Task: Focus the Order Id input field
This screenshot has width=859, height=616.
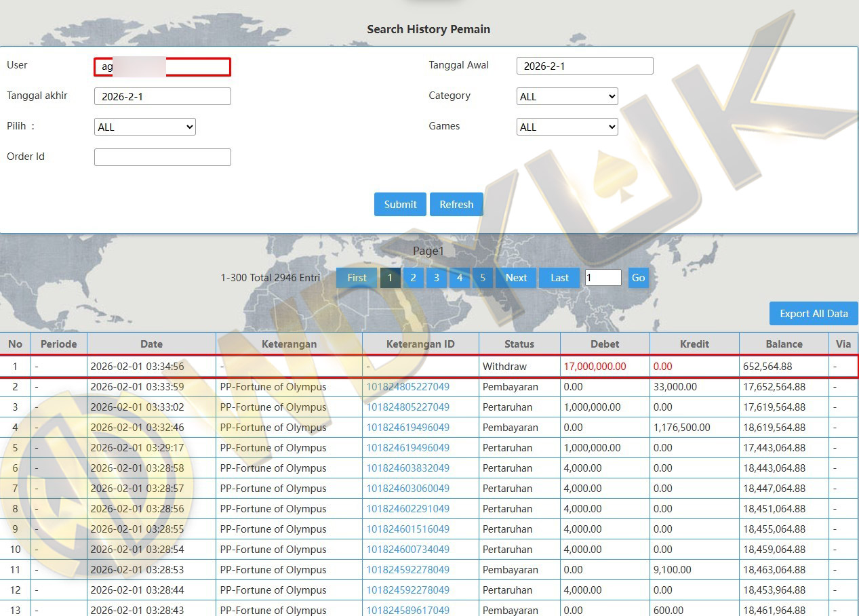Action: [162, 157]
